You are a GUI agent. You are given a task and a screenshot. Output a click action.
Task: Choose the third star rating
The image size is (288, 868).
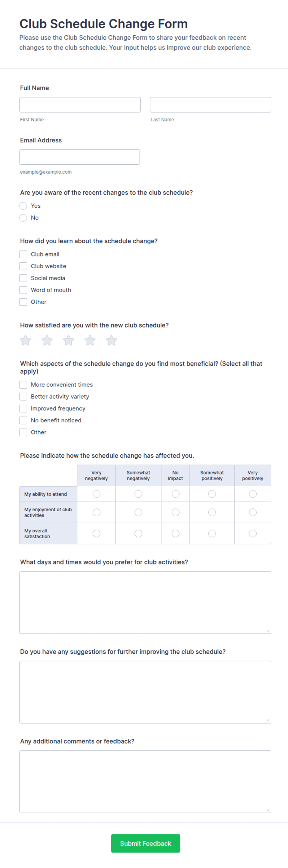(69, 340)
